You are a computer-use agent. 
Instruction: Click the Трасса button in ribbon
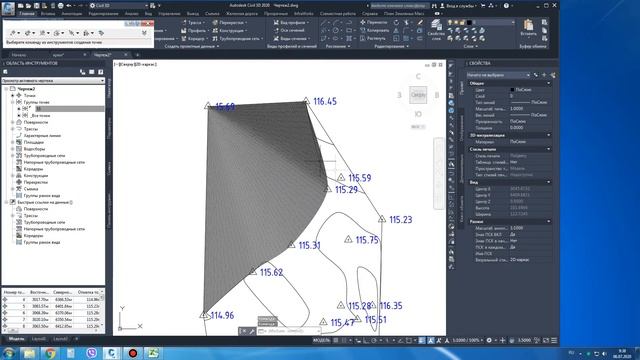[192, 22]
